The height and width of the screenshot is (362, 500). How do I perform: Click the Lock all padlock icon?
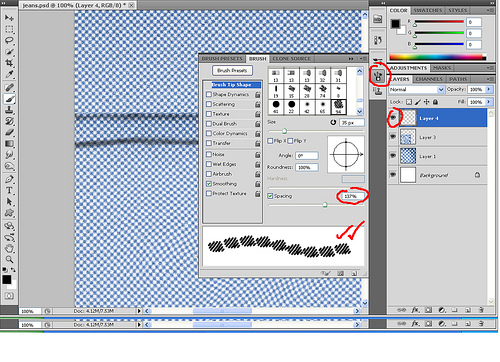pos(435,102)
